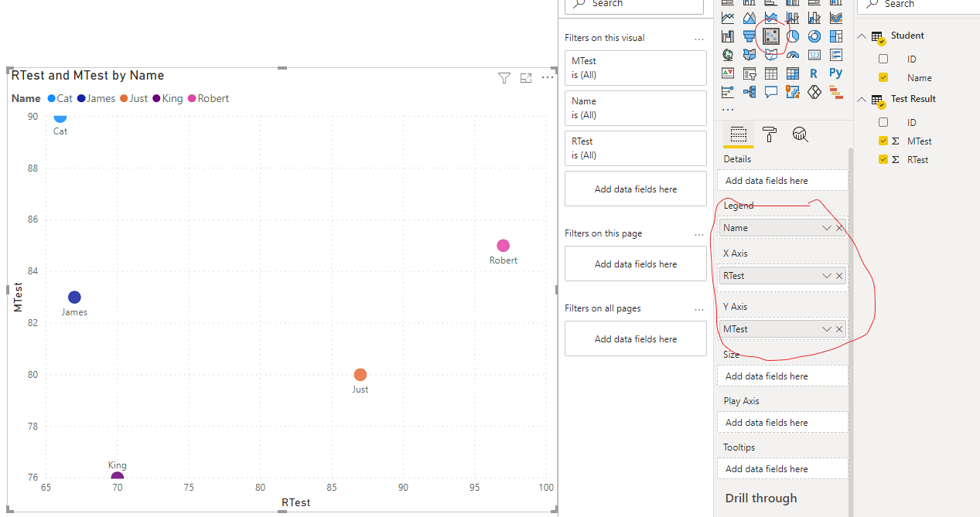Open the Name legend field dropdown
The image size is (980, 517).
pos(827,228)
